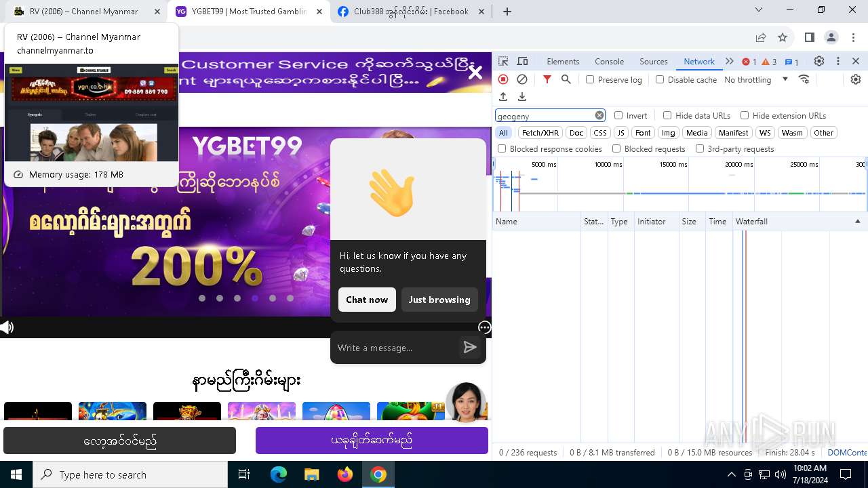Viewport: 868px width, 488px height.
Task: Select the last carousel dot indicator
Action: point(290,298)
